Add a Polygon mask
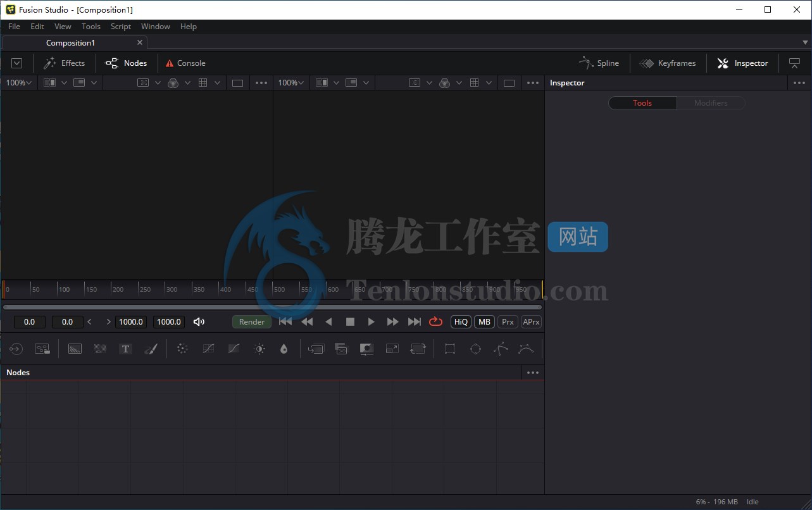The height and width of the screenshot is (510, 812). (x=501, y=349)
